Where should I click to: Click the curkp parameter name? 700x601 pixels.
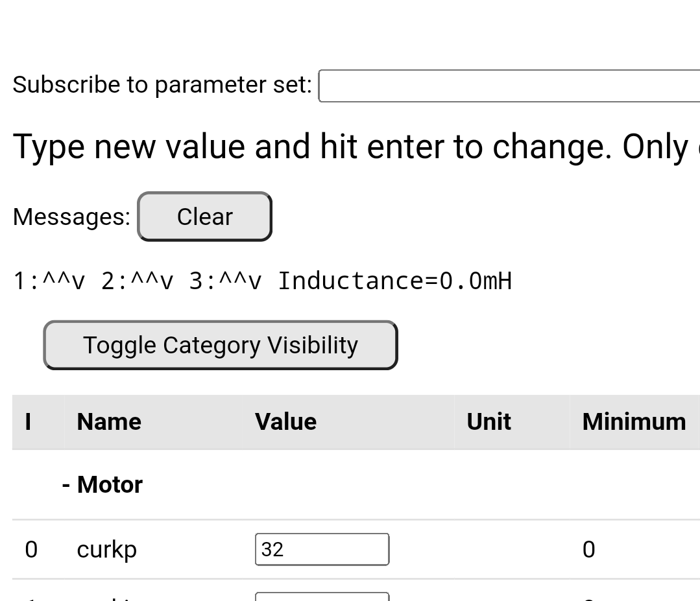[x=106, y=549]
